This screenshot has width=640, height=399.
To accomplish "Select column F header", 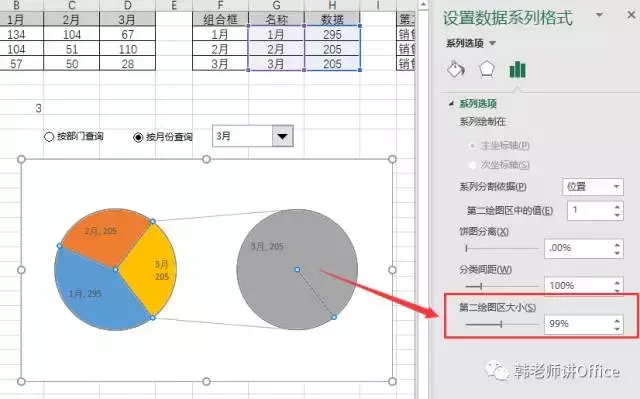I will [x=220, y=5].
